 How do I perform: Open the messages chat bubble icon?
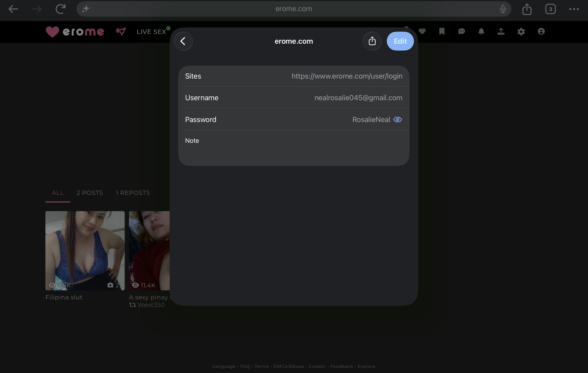tap(461, 31)
